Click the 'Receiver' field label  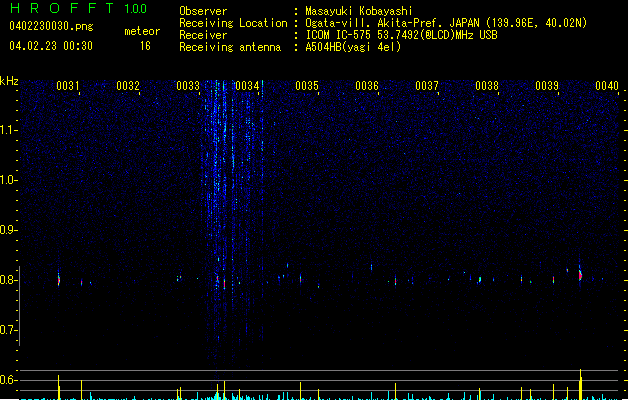[x=203, y=35]
